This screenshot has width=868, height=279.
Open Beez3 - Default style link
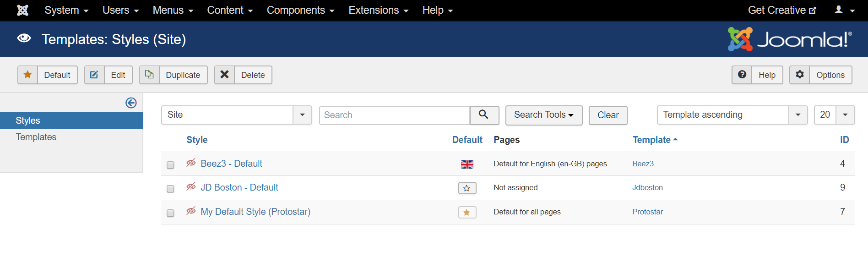(231, 164)
